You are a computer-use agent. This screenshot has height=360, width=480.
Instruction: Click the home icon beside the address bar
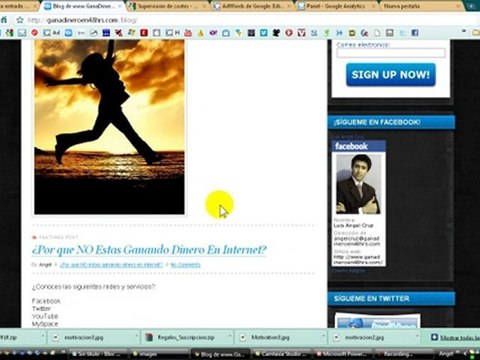click(3, 20)
